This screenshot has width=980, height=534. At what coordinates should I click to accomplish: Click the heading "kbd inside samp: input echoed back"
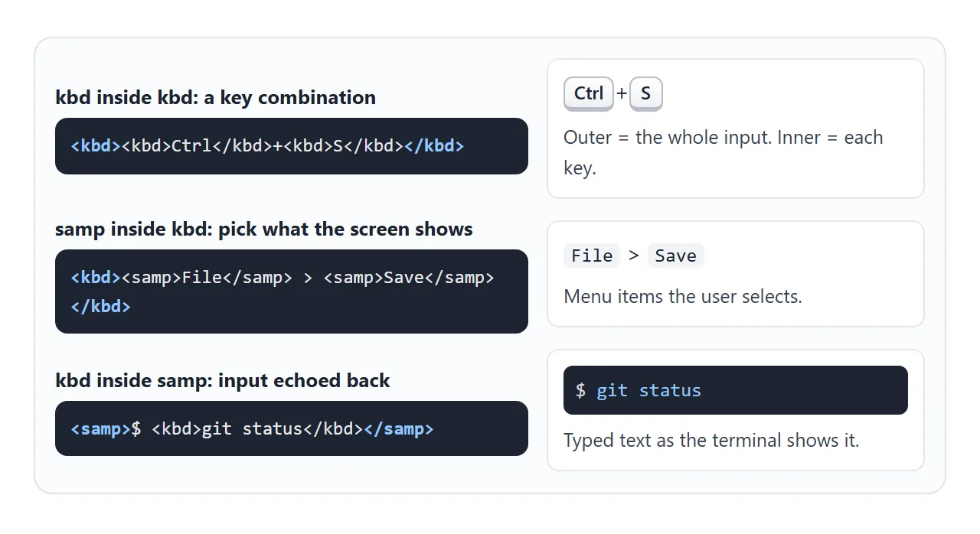pos(223,380)
